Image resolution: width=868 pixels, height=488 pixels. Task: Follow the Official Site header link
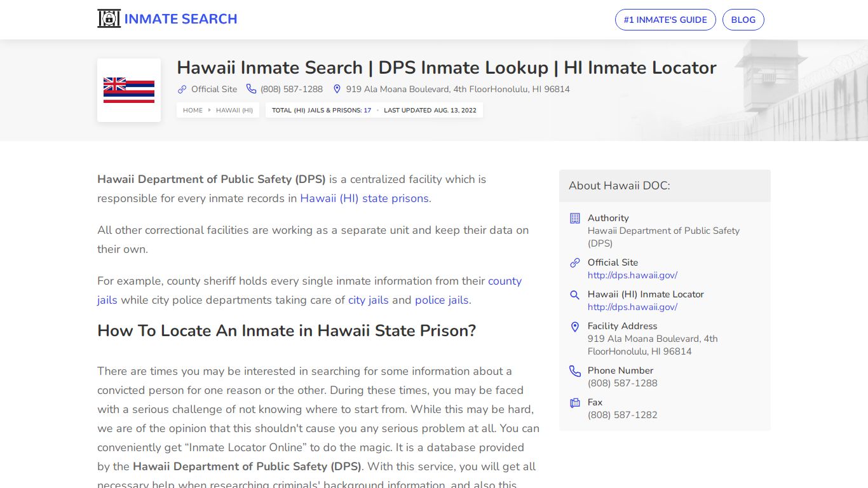point(214,90)
